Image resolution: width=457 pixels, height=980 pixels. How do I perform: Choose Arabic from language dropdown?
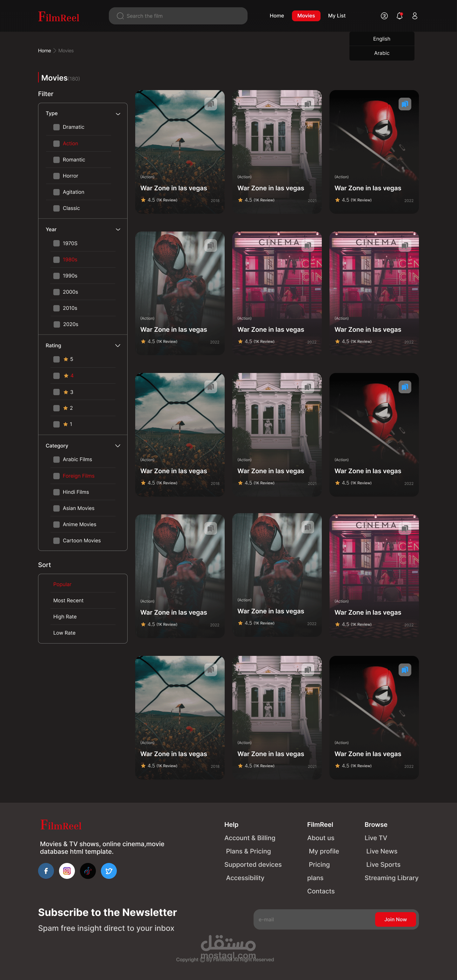coord(381,53)
